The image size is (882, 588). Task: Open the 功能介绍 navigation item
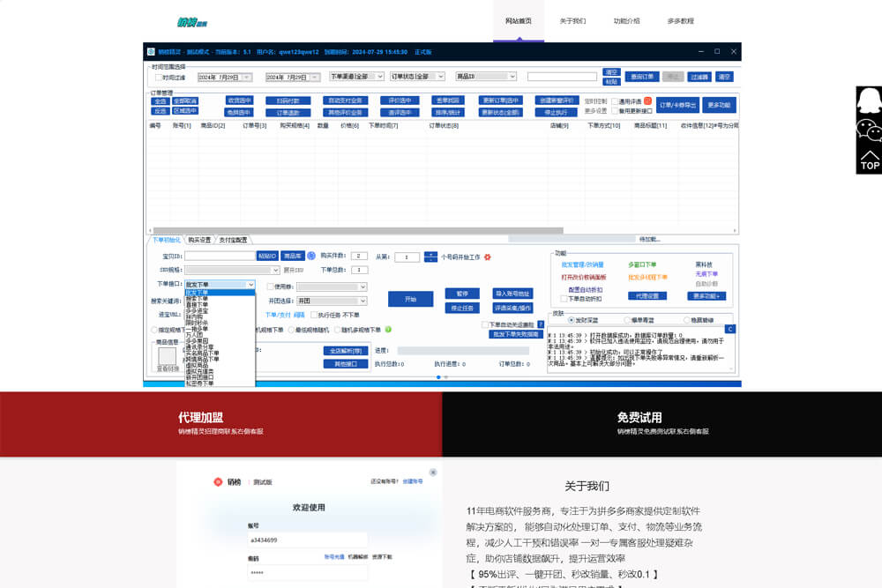pyautogui.click(x=626, y=20)
